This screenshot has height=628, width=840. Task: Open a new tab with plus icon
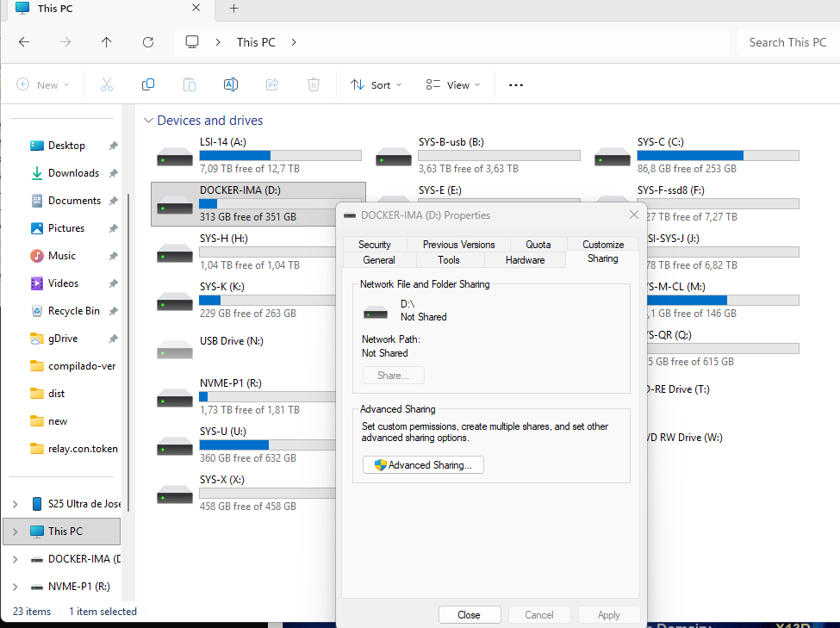(x=233, y=8)
